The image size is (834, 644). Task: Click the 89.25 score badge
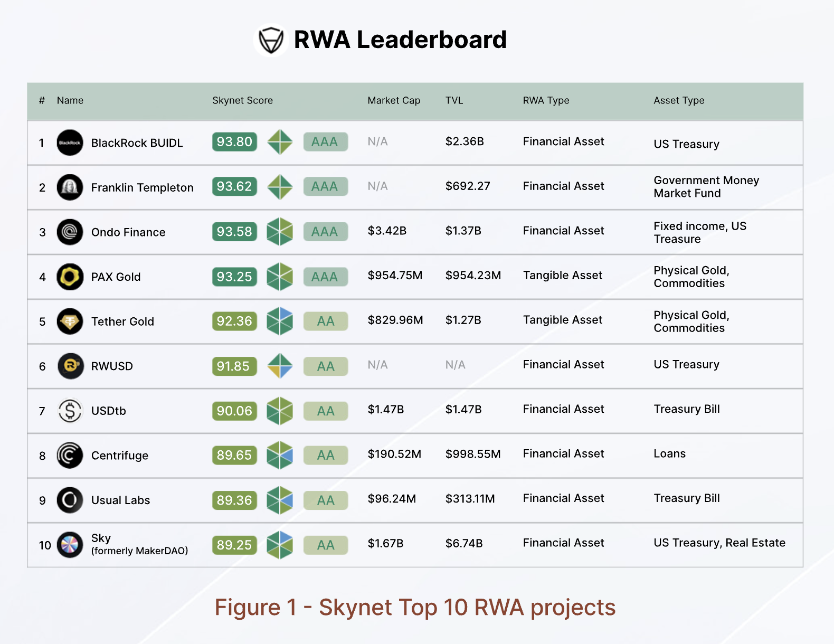pyautogui.click(x=234, y=545)
